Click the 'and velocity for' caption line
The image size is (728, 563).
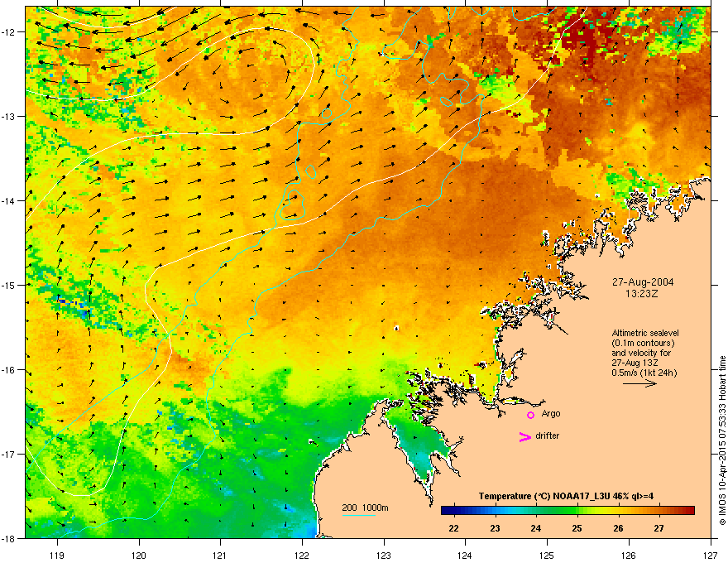pos(641,353)
